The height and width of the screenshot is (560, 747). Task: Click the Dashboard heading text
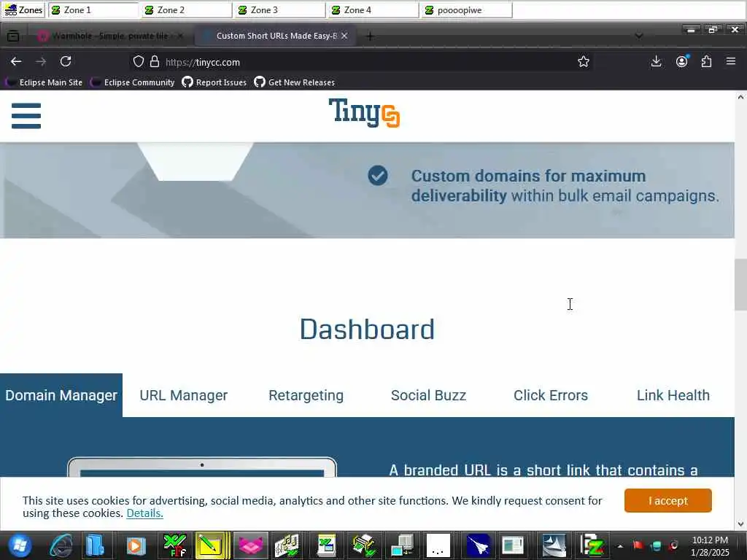pyautogui.click(x=367, y=329)
